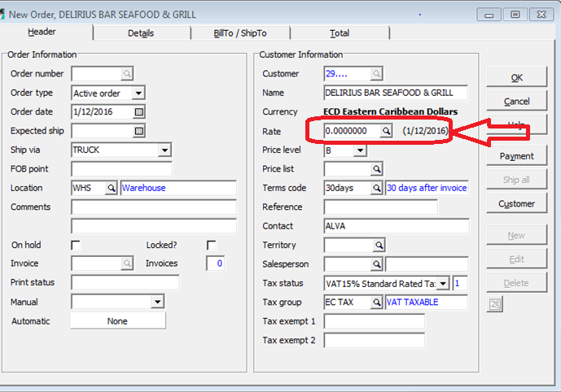The image size is (561, 392).
Task: Open the Price level dropdown
Action: click(x=360, y=150)
